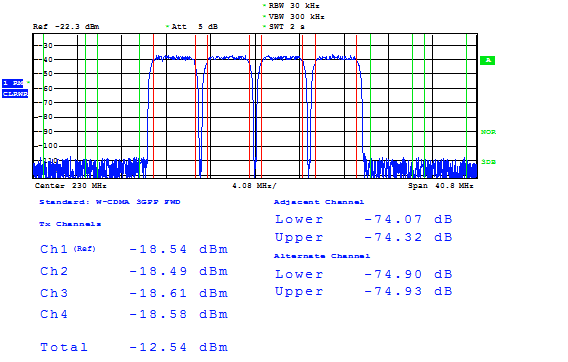The image size is (568, 362).
Task: Click the -40 y-axis gridline label
Action: (45, 59)
